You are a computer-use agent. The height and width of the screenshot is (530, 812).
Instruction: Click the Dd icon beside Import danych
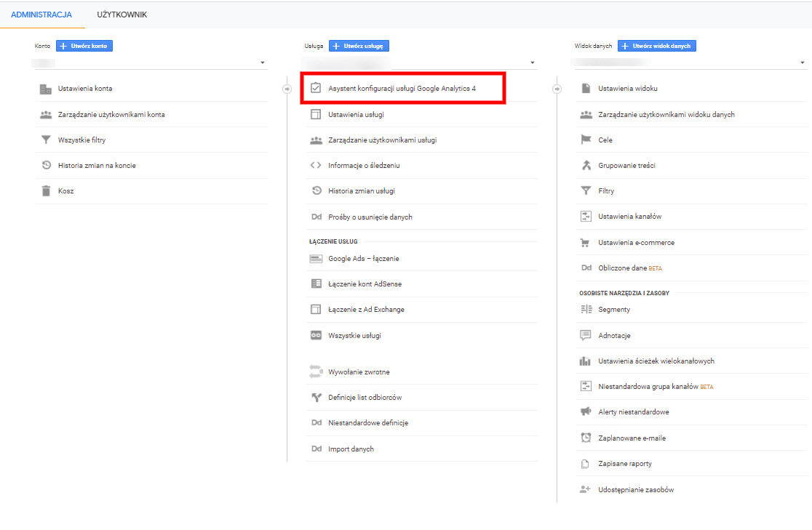point(317,449)
